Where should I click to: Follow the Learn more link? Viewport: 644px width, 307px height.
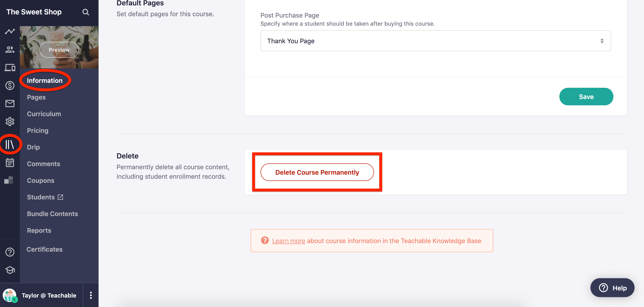pos(288,241)
